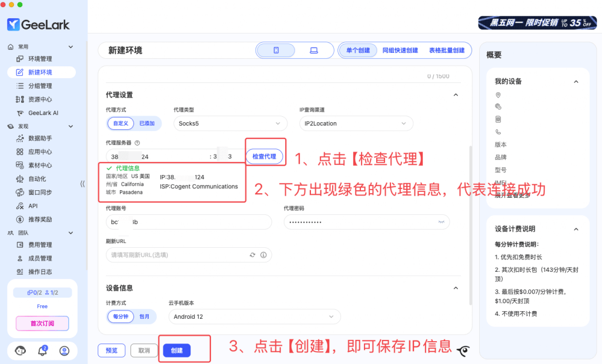
Task: Select the 已添加 proxy method option
Action: [146, 123]
